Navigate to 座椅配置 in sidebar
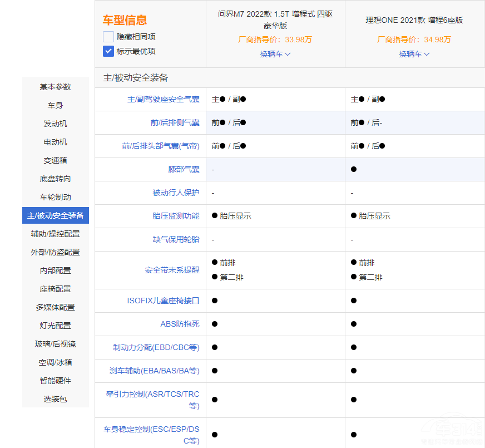This screenshot has width=485, height=448. (55, 289)
